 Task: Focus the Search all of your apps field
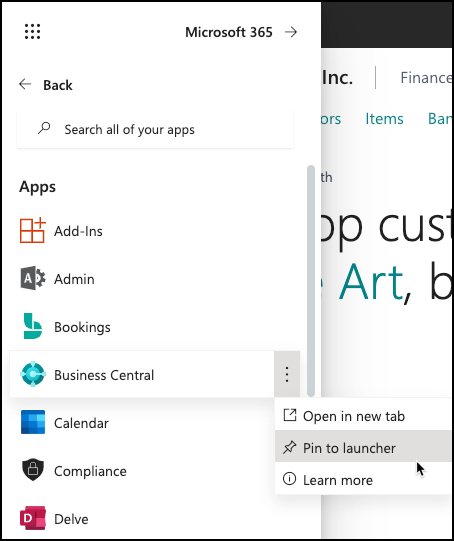[155, 129]
